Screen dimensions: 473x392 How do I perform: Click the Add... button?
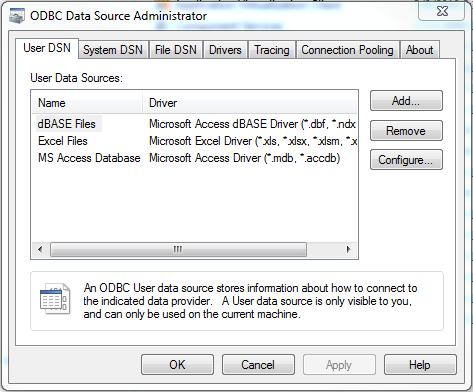[406, 100]
